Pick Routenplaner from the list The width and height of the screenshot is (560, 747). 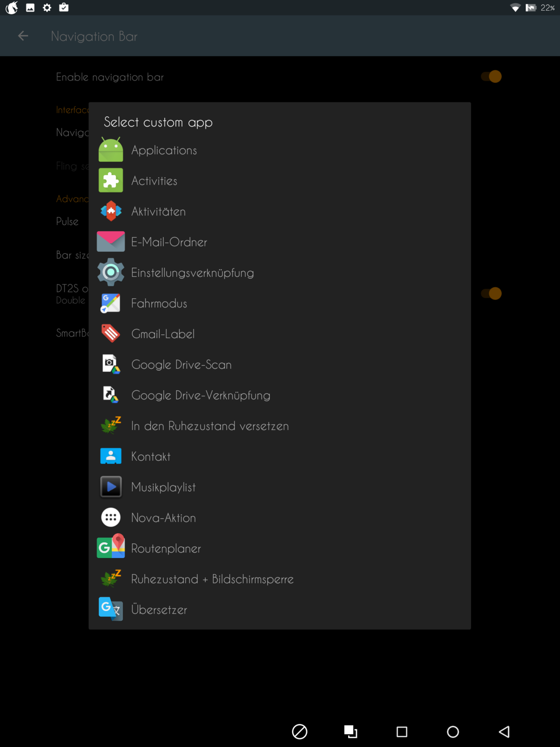(x=166, y=549)
